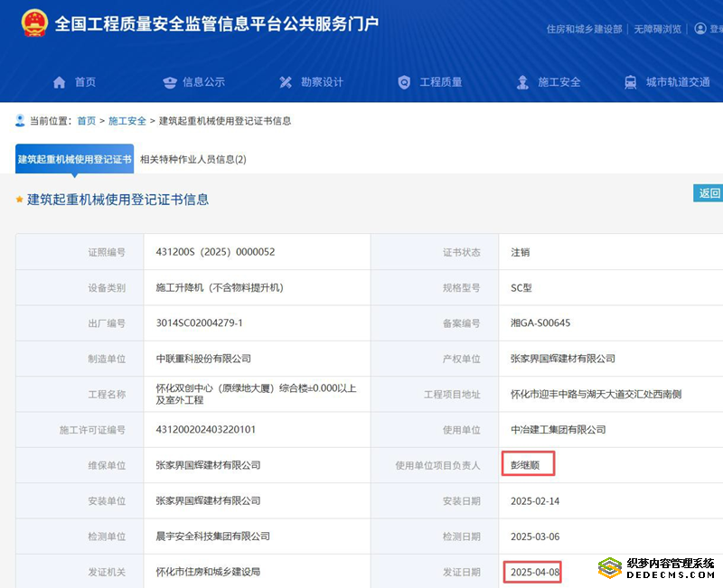Enable 无障碍浏览 from the top bar
The height and width of the screenshot is (588, 723).
(x=657, y=29)
